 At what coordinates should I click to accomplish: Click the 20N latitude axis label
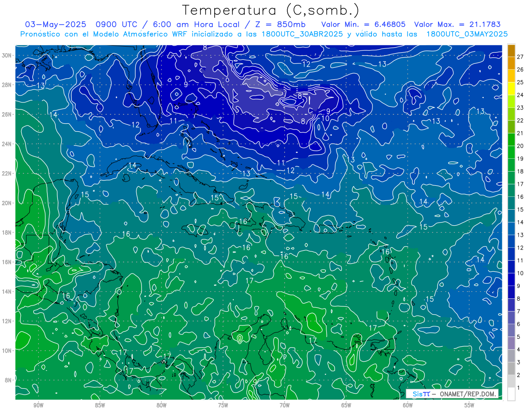7,203
